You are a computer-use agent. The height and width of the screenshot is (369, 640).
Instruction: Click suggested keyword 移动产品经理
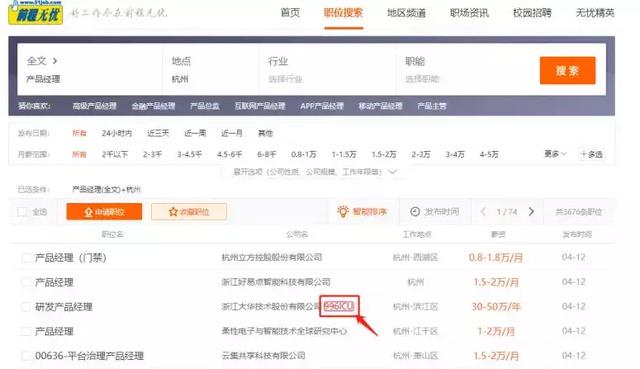pos(380,106)
